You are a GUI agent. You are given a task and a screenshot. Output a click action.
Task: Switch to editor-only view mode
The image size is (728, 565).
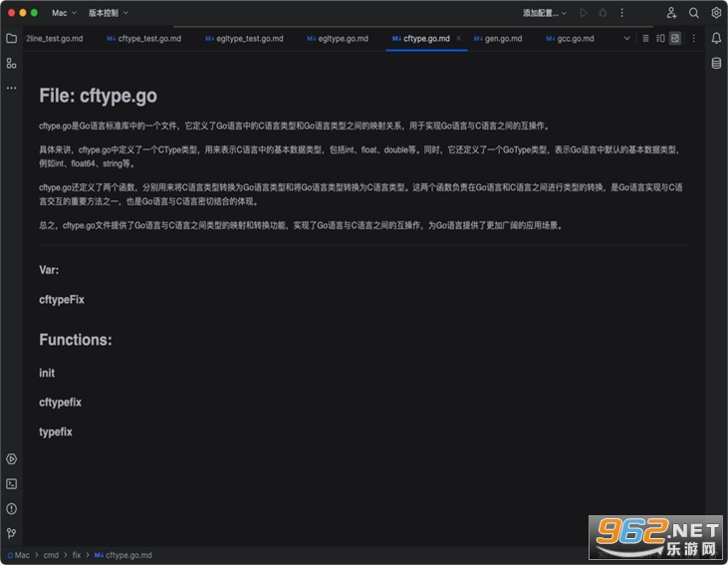click(x=645, y=39)
